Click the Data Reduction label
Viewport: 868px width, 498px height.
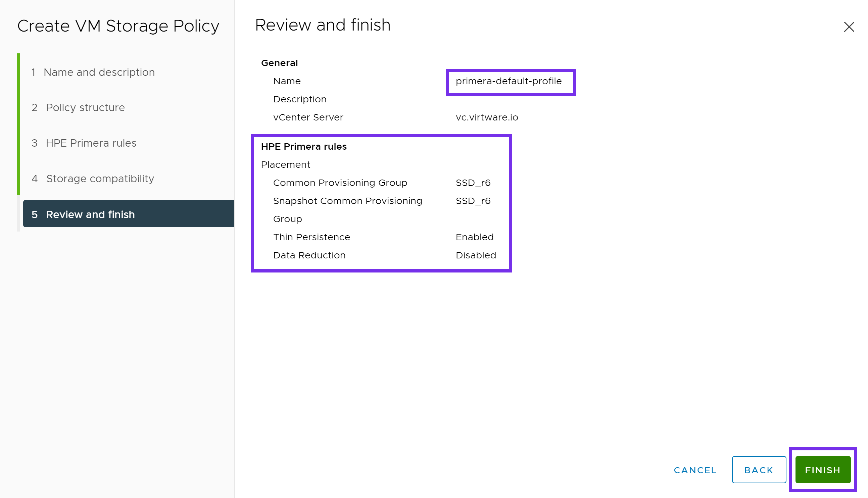coord(309,255)
